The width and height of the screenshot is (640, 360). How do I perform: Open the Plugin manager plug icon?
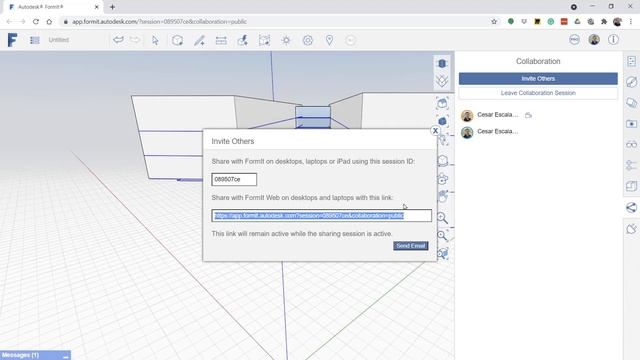(x=631, y=229)
